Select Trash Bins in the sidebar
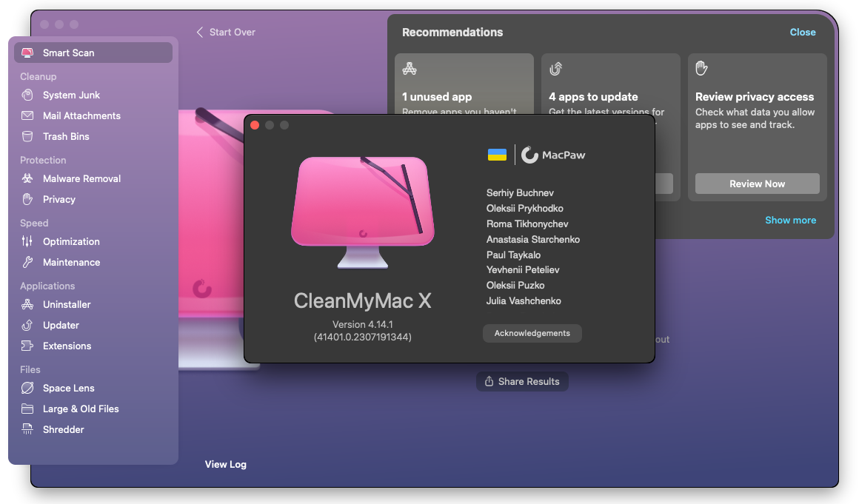This screenshot has width=859, height=504. tap(66, 136)
